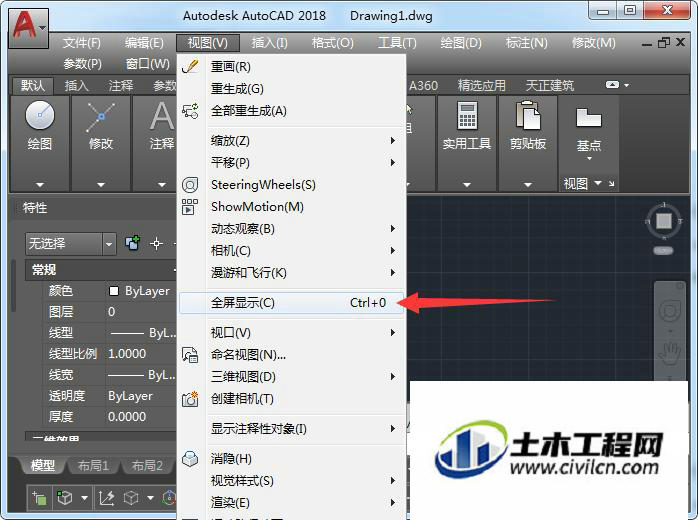Click the 绘图 draw panel icon
This screenshot has width=698, height=520.
coord(40,115)
